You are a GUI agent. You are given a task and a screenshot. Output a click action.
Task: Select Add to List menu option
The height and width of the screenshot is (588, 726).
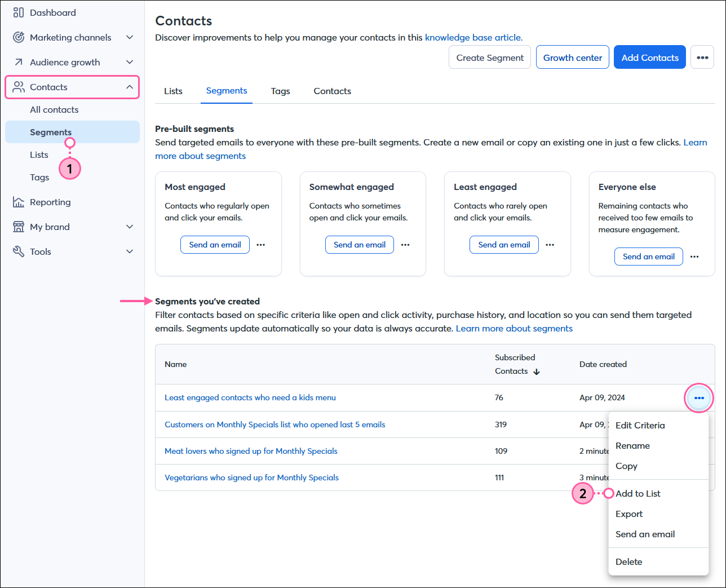[x=658, y=494]
